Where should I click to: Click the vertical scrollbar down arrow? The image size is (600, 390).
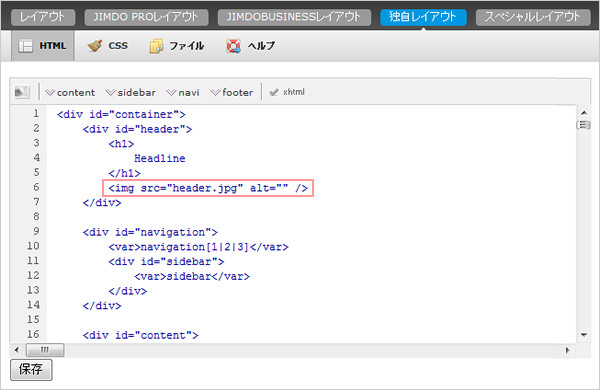click(584, 335)
